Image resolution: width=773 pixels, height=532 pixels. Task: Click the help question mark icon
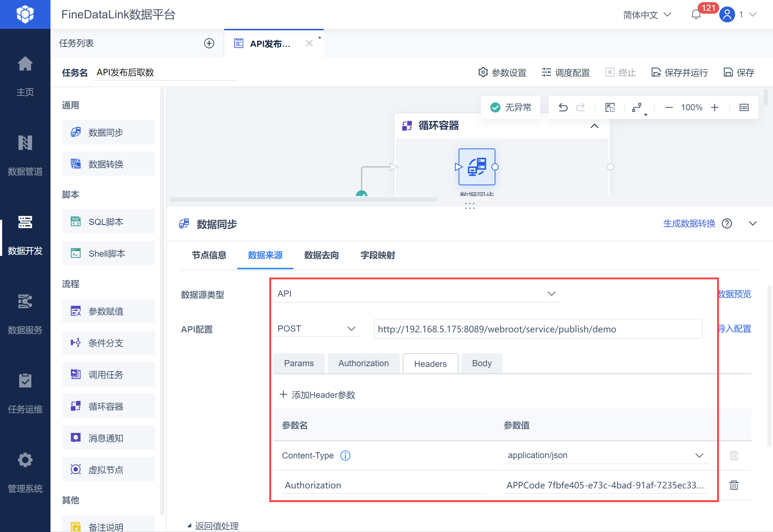click(x=727, y=223)
